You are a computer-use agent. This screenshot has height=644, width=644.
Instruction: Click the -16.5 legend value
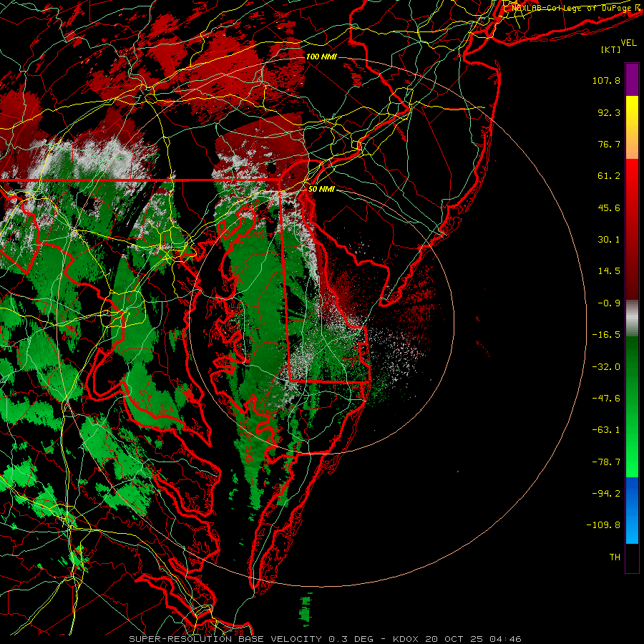click(x=606, y=335)
